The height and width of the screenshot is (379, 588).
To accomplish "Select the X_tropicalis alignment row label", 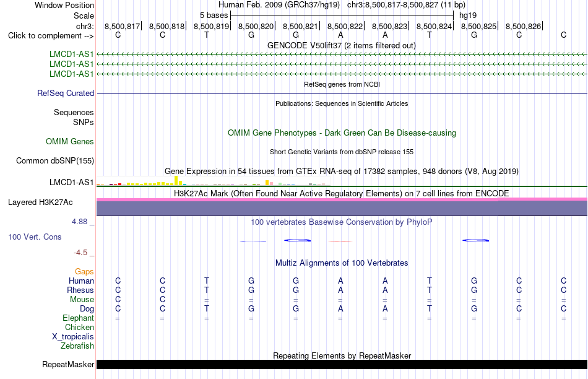I will tap(73, 337).
